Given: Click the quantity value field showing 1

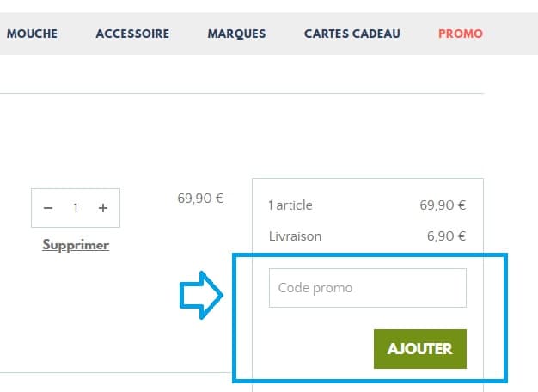Looking at the screenshot, I should pyautogui.click(x=76, y=208).
